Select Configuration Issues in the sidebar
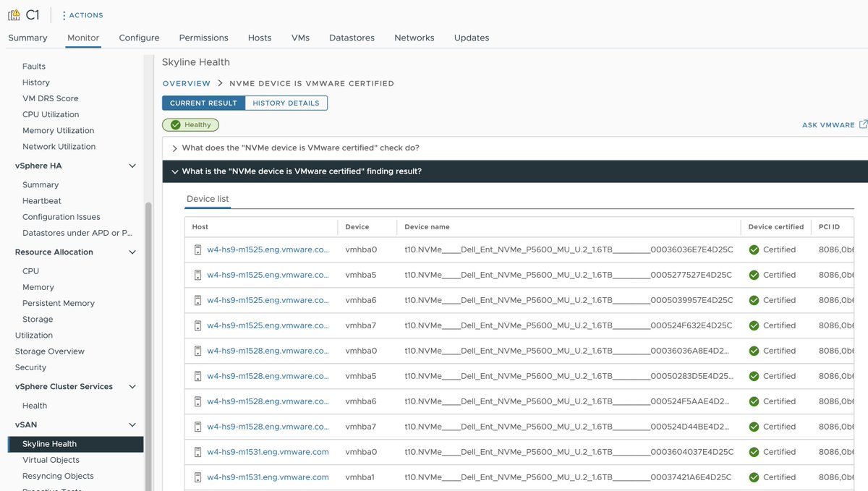The height and width of the screenshot is (491, 868). pyautogui.click(x=61, y=217)
